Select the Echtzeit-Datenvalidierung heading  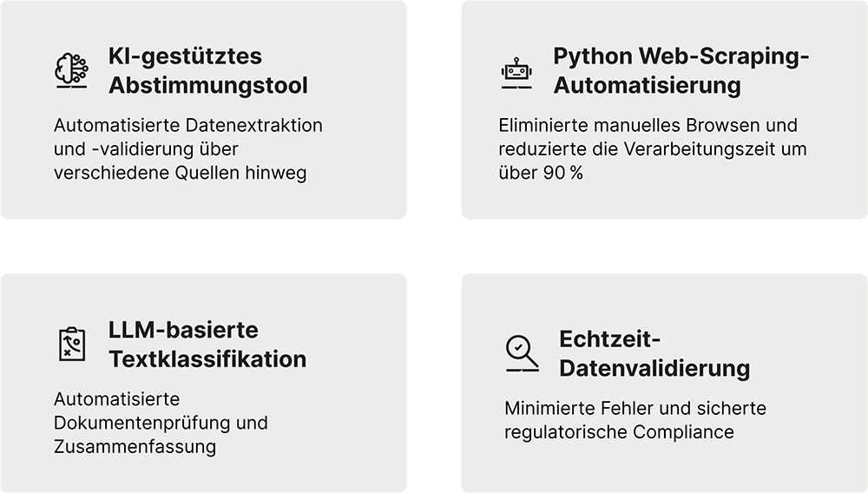[x=654, y=353]
